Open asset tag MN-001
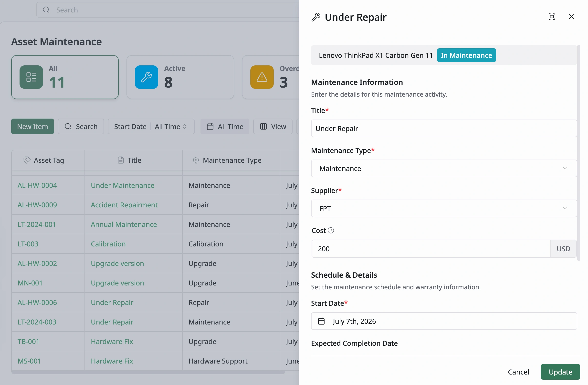Image resolution: width=588 pixels, height=385 pixels. click(x=30, y=283)
